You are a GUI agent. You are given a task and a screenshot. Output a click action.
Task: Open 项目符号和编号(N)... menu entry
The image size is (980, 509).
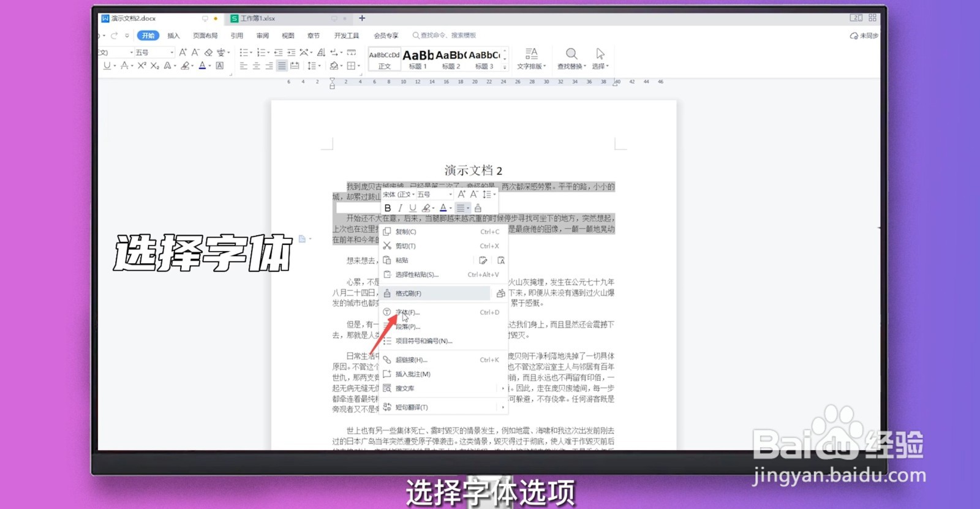(442, 341)
